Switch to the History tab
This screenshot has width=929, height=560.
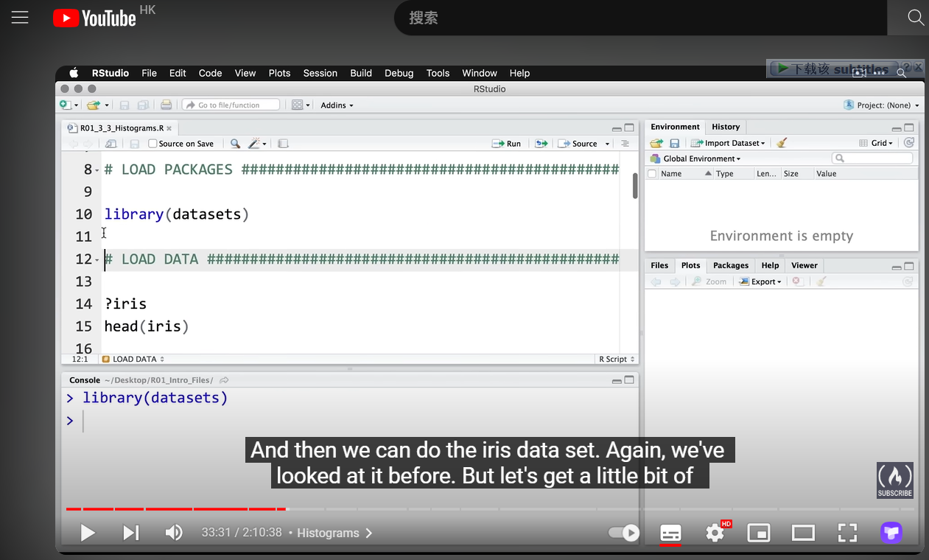[x=726, y=127]
